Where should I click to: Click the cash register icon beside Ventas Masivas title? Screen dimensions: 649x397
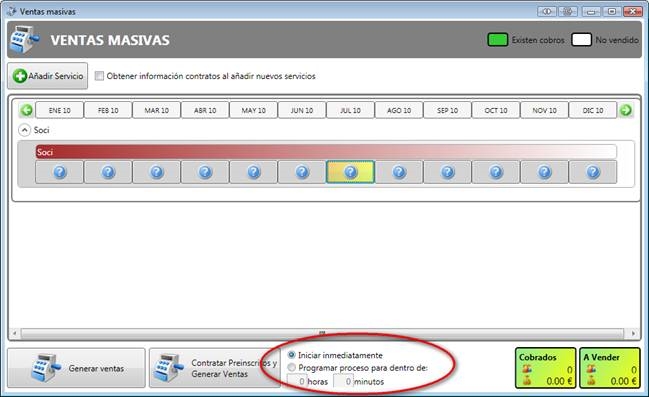[x=24, y=40]
